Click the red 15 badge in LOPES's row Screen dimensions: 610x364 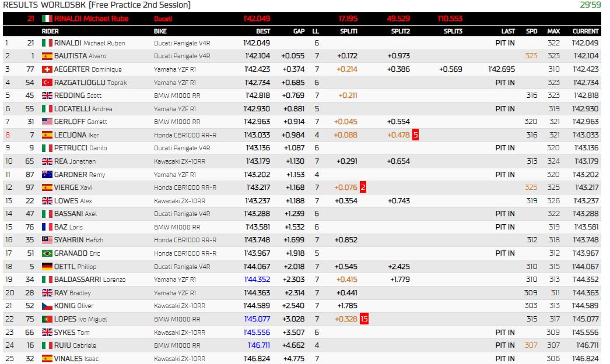click(x=364, y=319)
